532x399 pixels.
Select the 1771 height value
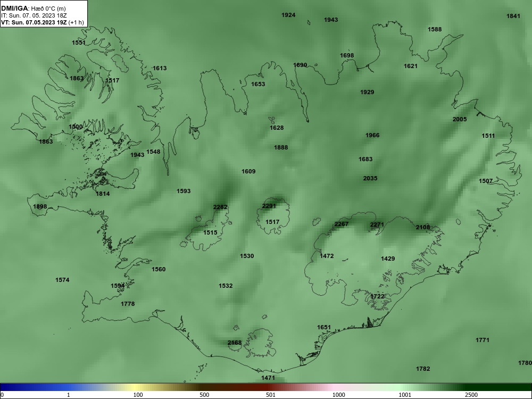tap(483, 340)
